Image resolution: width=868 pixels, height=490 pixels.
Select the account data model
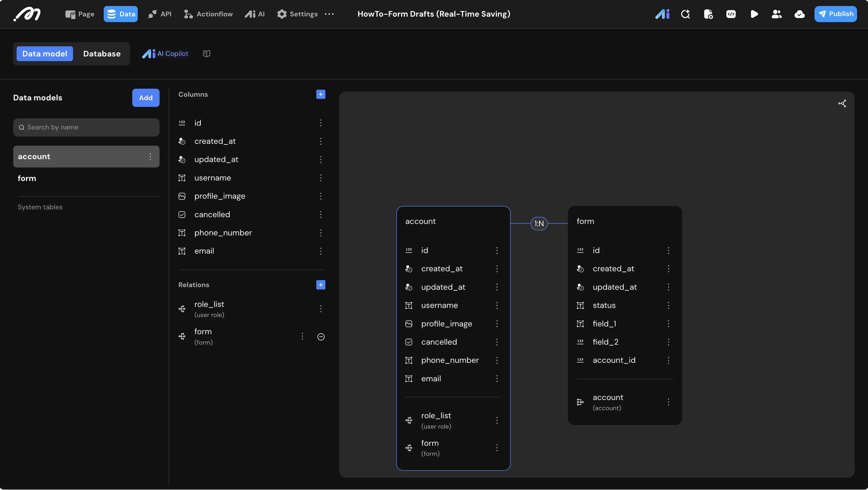86,157
